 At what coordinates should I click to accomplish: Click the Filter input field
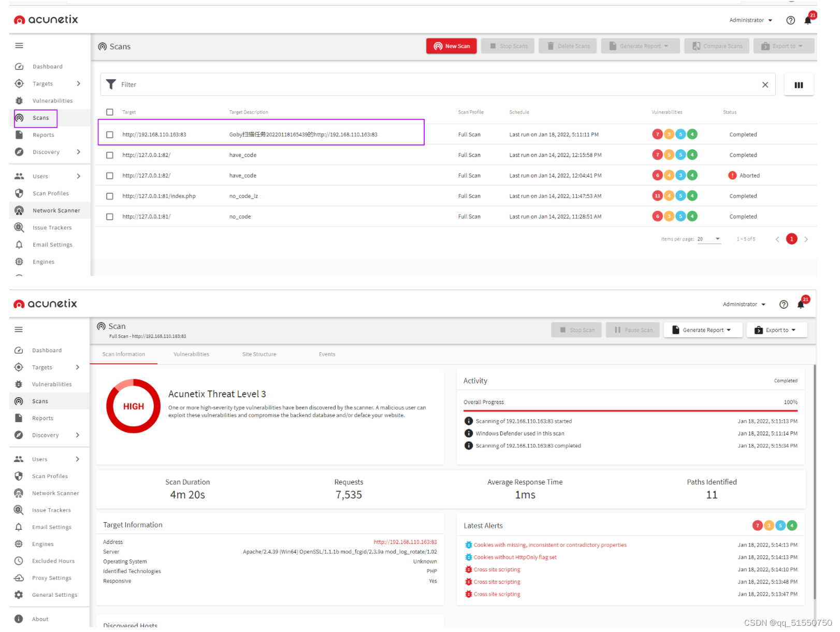coord(438,84)
